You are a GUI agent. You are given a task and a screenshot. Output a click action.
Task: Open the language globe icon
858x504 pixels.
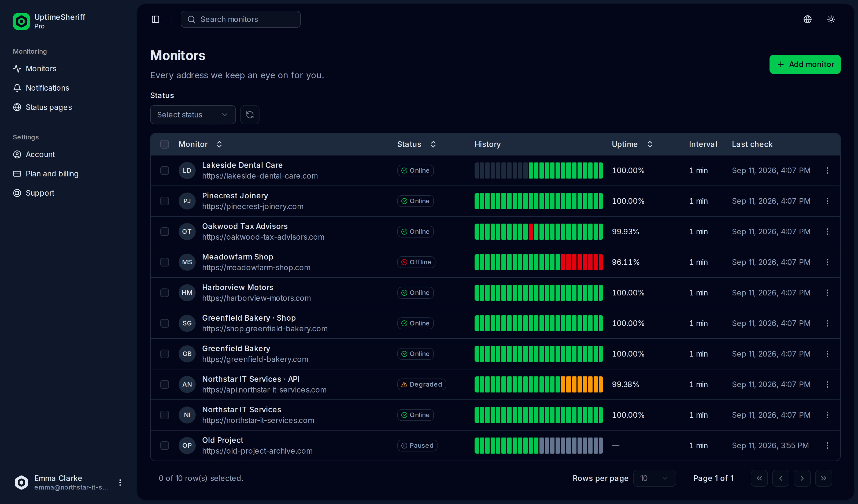point(807,19)
